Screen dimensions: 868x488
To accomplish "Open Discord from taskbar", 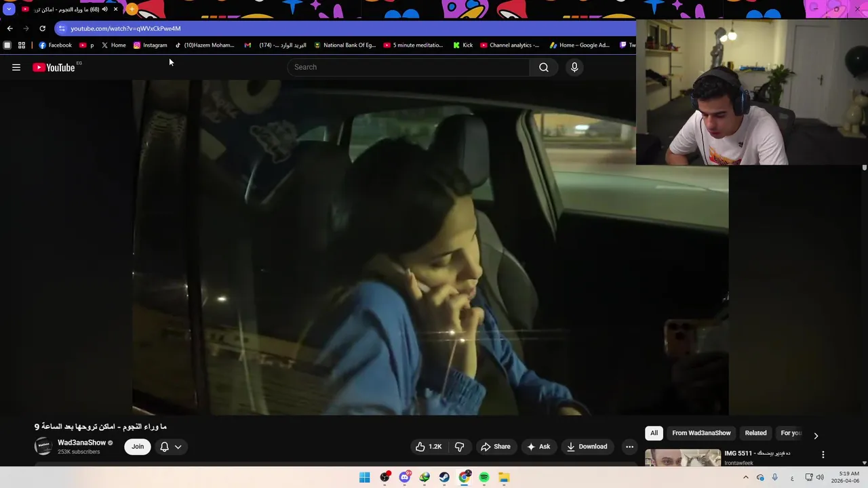I will (405, 477).
